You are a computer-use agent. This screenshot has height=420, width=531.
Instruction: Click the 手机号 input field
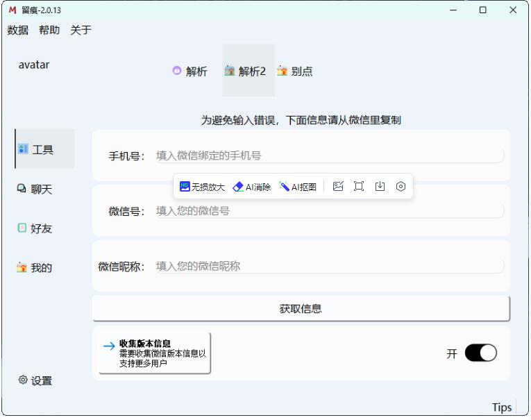[x=330, y=156]
